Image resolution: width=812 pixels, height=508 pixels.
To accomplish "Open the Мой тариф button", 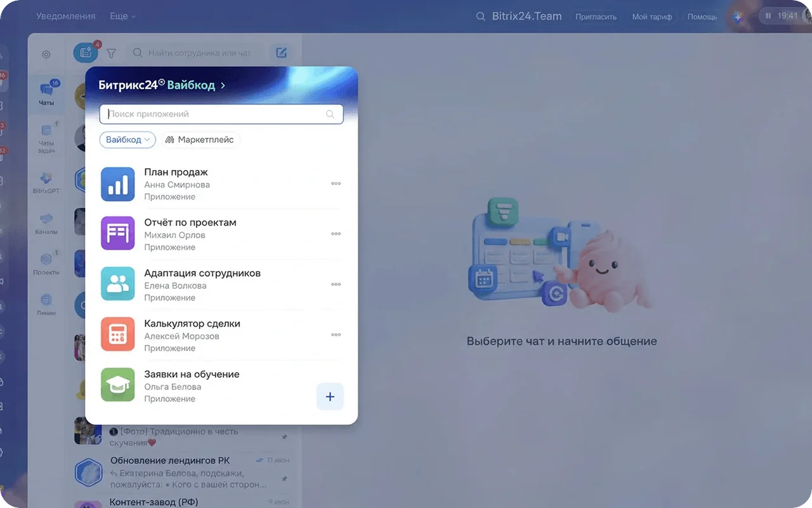I will click(x=652, y=17).
